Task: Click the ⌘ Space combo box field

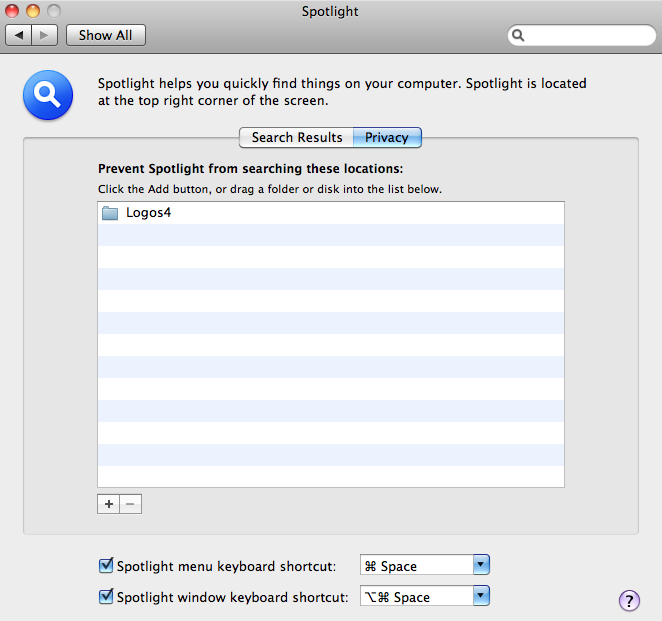Action: (417, 565)
